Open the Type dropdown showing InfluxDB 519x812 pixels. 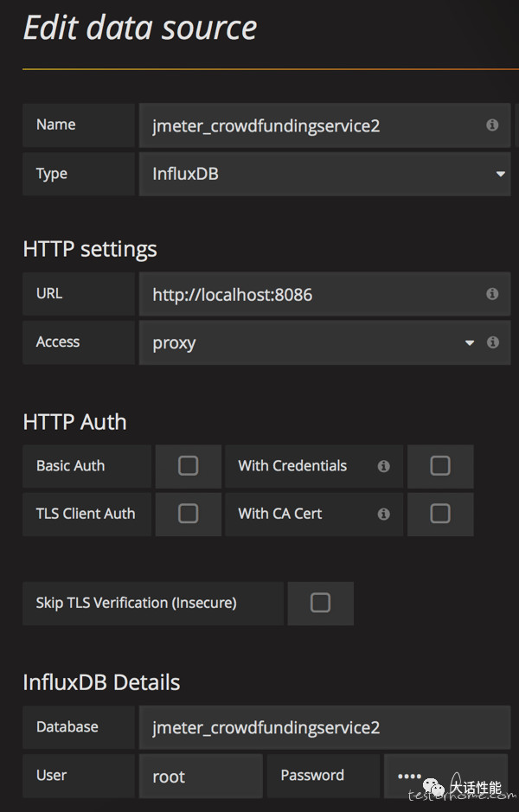coord(324,174)
